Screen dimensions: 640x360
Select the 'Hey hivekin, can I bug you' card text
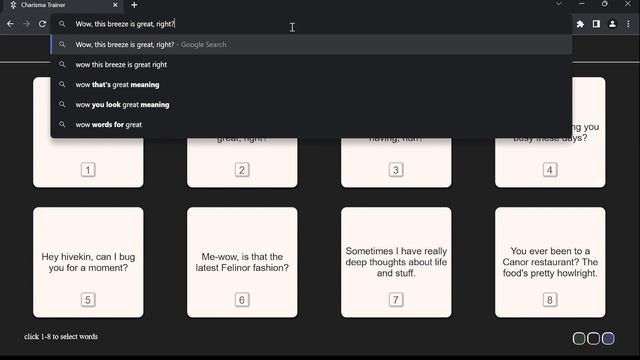[88, 262]
